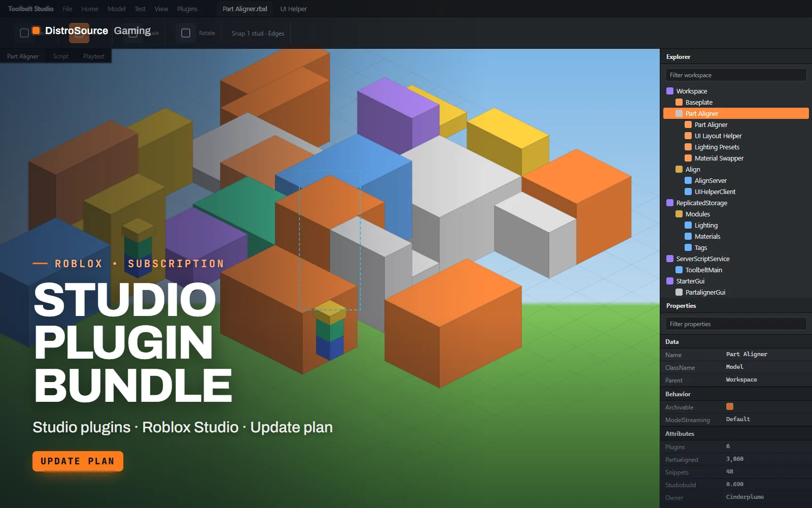Click the Material Swapper icon
This screenshot has height=508, width=812.
click(688, 158)
